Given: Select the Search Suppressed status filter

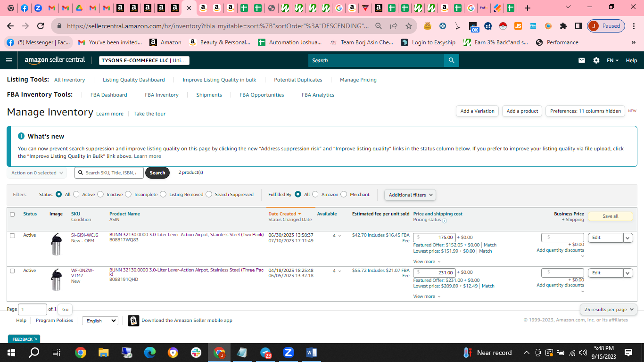Looking at the screenshot, I should click(x=209, y=194).
